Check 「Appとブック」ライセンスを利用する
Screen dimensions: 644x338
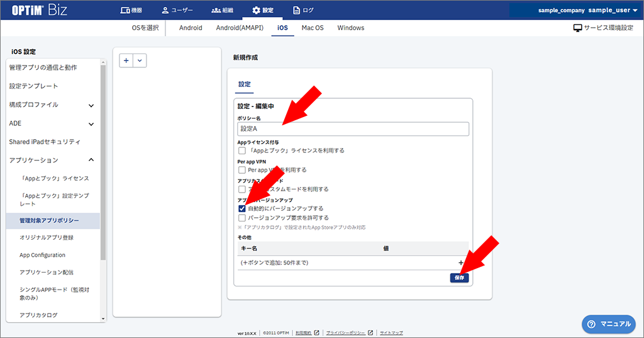click(242, 150)
